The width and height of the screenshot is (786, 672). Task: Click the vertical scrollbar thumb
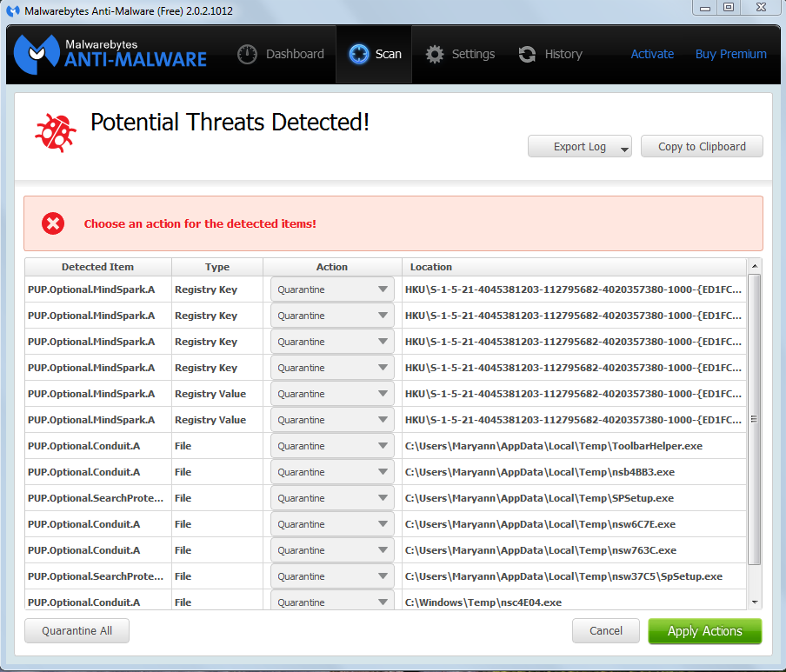click(x=755, y=419)
